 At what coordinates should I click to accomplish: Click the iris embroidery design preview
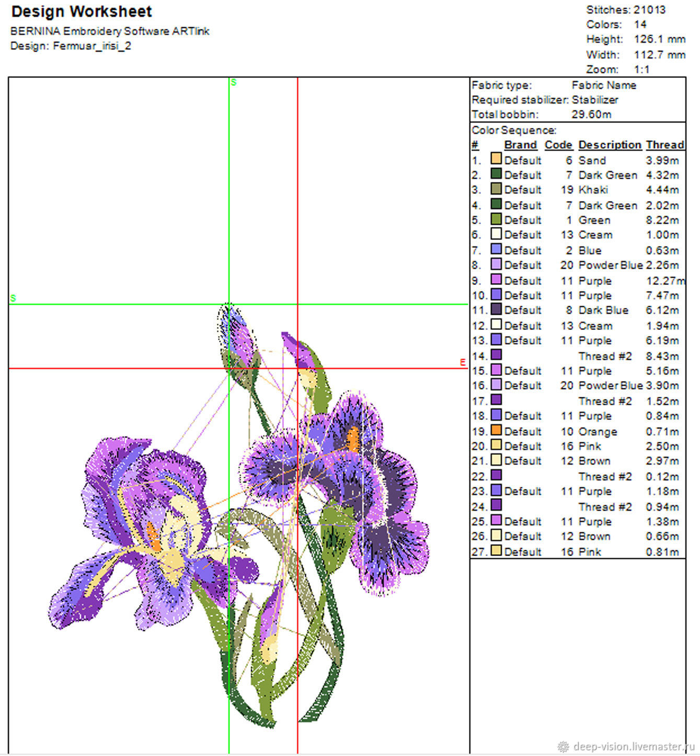(239, 515)
